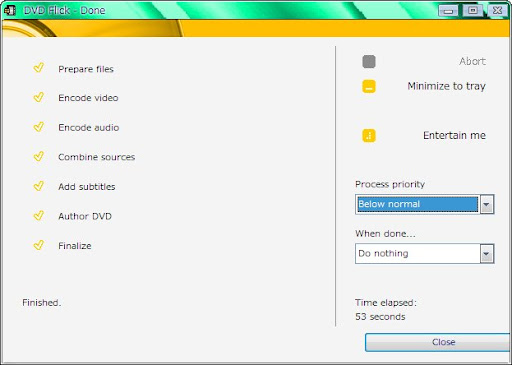512x365 pixels.
Task: Click the Encode audio step label
Action: (x=89, y=127)
